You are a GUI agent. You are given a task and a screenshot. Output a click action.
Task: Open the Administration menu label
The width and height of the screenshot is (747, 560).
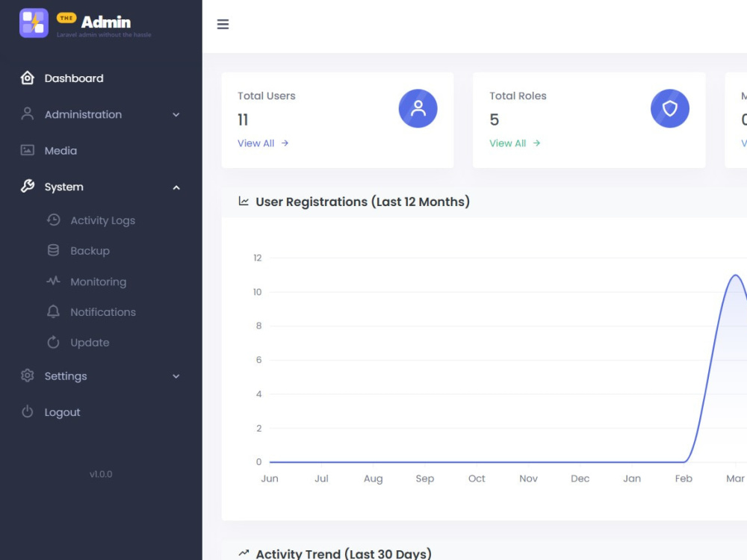click(84, 114)
